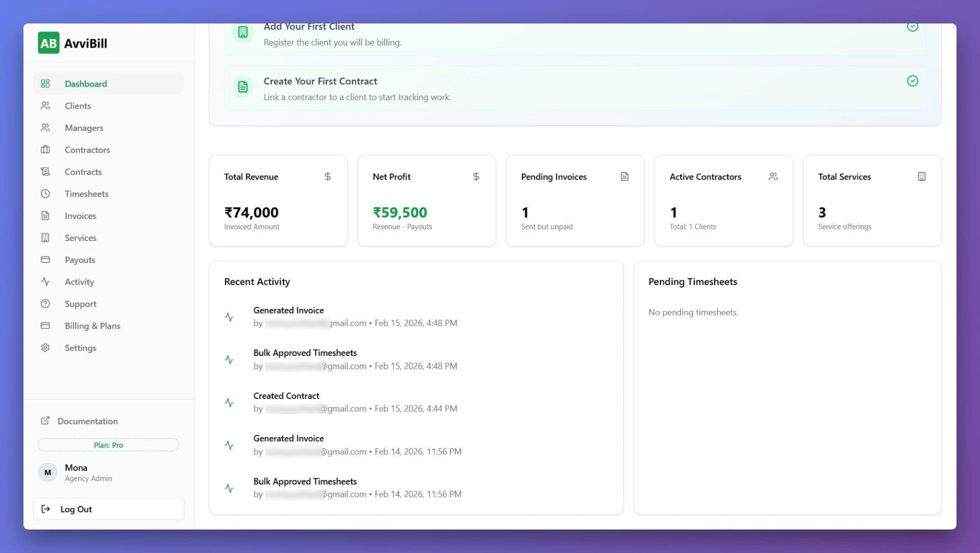Click the Support question mark icon
Image resolution: width=980 pixels, height=553 pixels.
pos(45,303)
